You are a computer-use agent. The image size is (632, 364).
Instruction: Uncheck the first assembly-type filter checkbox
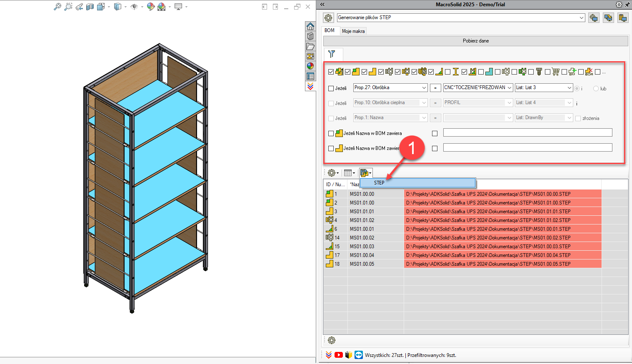[331, 72]
